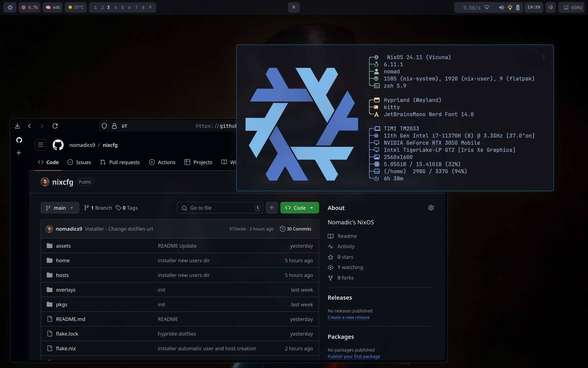Image resolution: width=588 pixels, height=368 pixels.
Task: Click the Wi-Fi network icon
Action: click(487, 8)
